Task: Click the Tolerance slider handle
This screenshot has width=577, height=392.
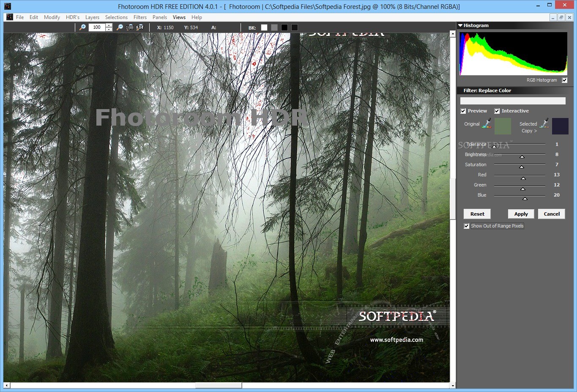Action: tap(494, 146)
